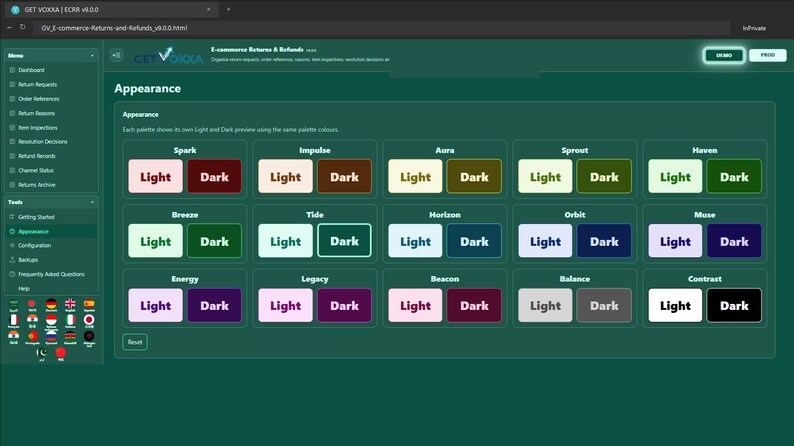794x446 pixels.
Task: Close the GET VOXXA browser tab
Action: tap(208, 9)
